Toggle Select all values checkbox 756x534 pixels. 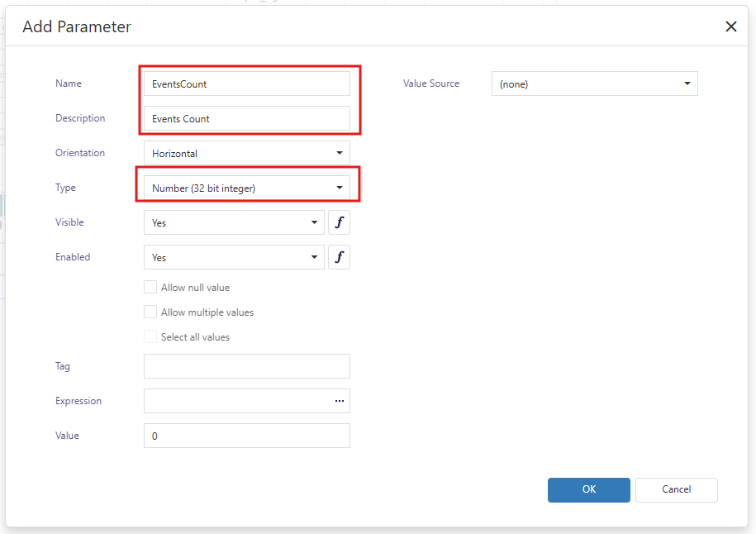(x=150, y=337)
